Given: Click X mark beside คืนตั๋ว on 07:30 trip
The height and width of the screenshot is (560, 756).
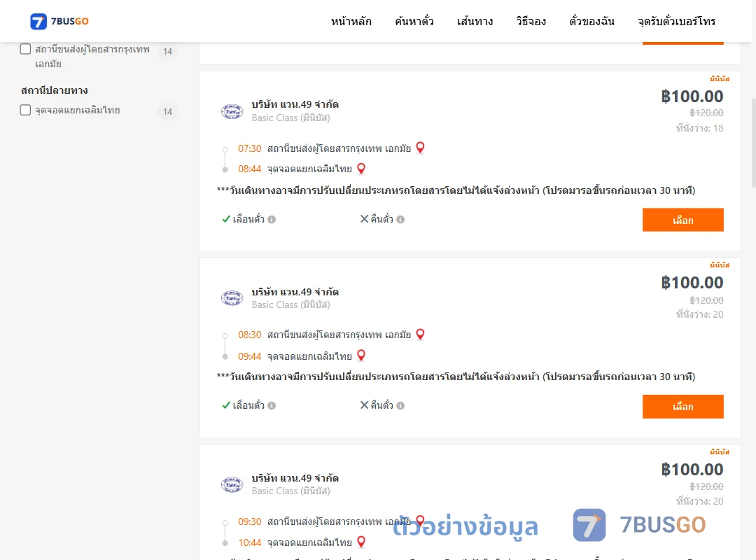Looking at the screenshot, I should (x=364, y=219).
